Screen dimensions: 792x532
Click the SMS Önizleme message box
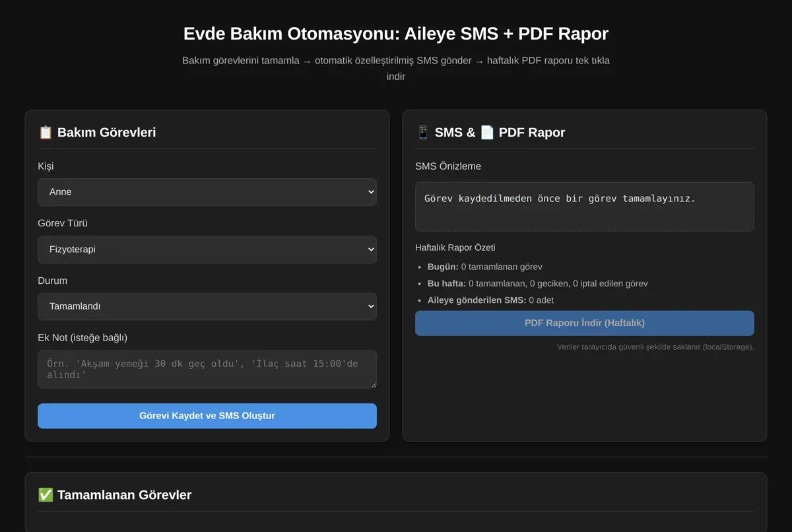click(x=584, y=207)
